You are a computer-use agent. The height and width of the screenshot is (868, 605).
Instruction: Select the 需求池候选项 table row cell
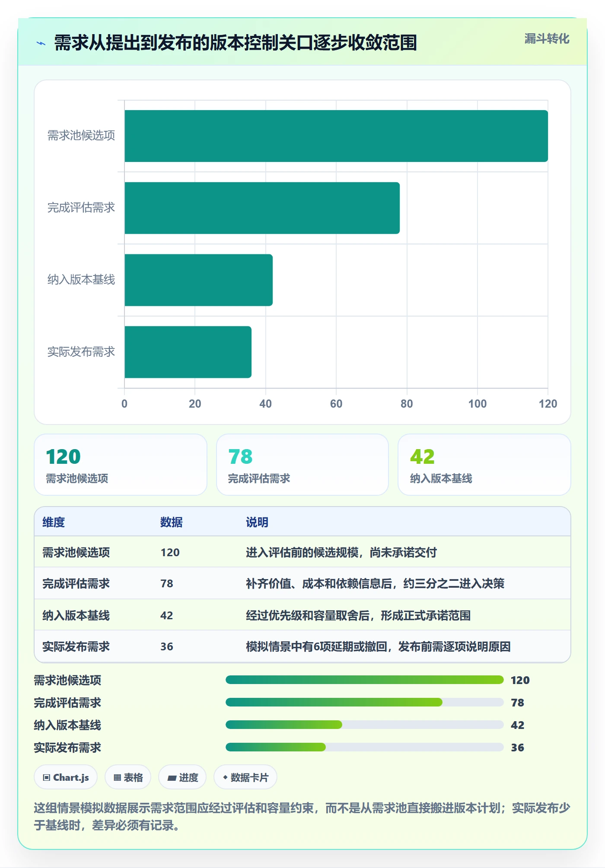tap(76, 552)
